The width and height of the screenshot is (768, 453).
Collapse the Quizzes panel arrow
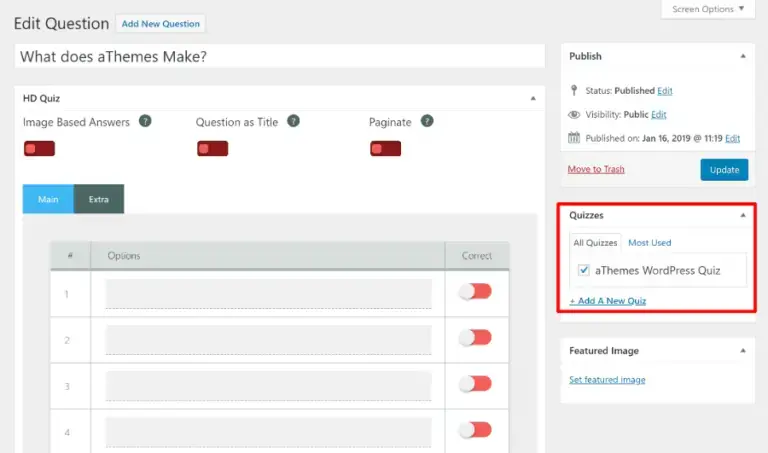(743, 215)
